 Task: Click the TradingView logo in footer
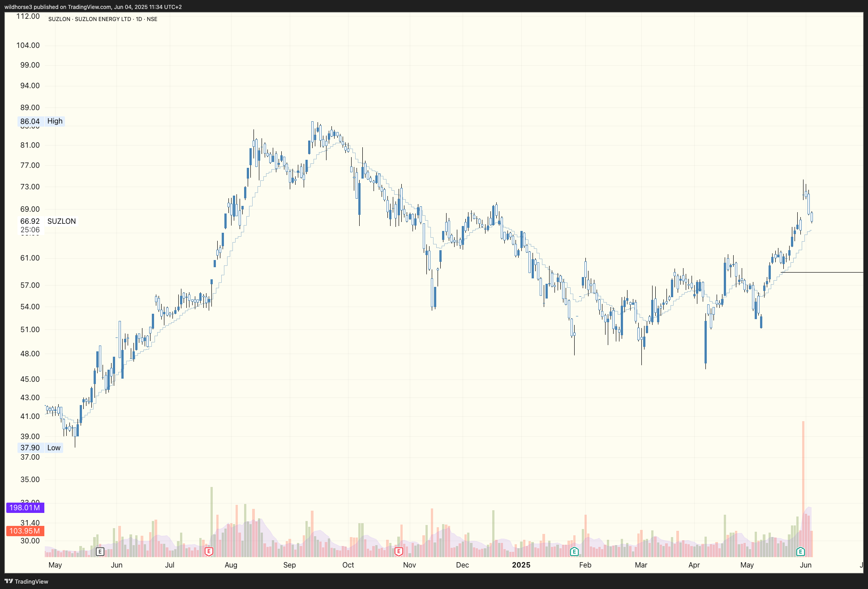pos(26,581)
